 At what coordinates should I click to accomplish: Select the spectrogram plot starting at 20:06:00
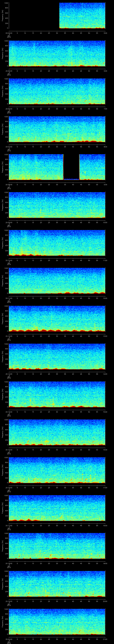click(57, 91)
